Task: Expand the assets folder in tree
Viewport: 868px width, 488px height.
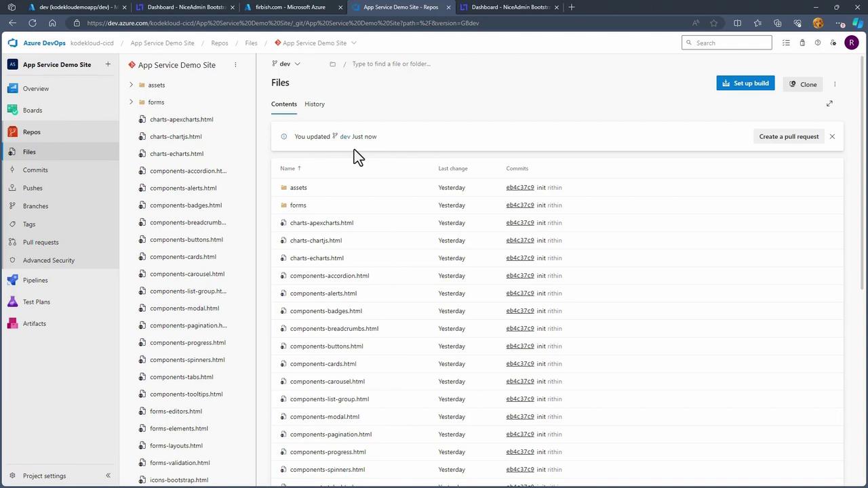Action: point(131,85)
